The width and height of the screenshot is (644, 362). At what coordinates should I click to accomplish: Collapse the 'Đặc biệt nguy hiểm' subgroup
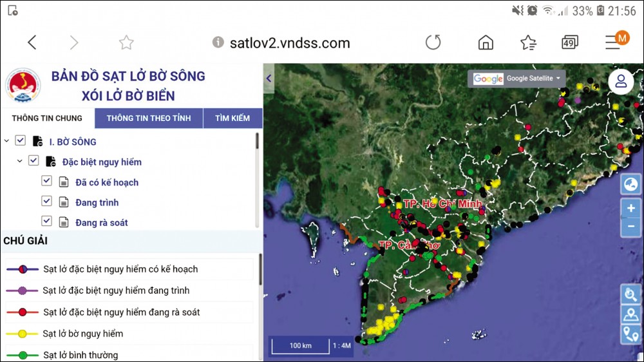(x=19, y=161)
